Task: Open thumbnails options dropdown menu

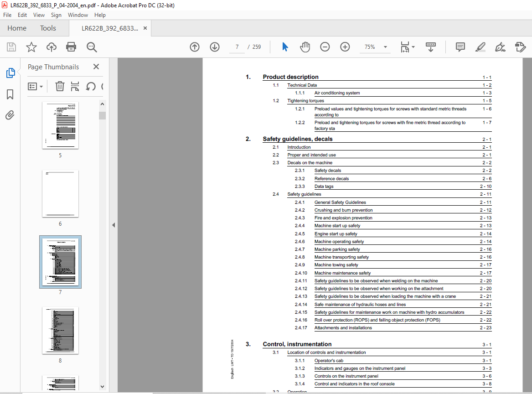Action: pos(35,87)
